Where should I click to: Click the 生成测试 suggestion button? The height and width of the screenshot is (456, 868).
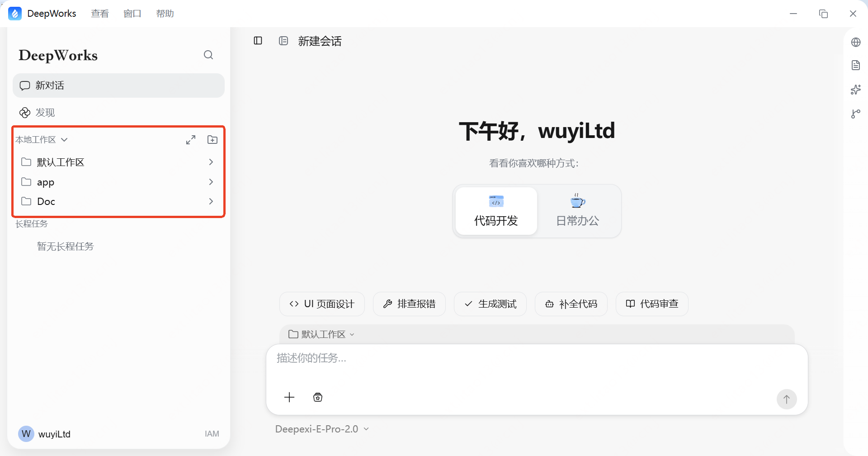click(490, 304)
